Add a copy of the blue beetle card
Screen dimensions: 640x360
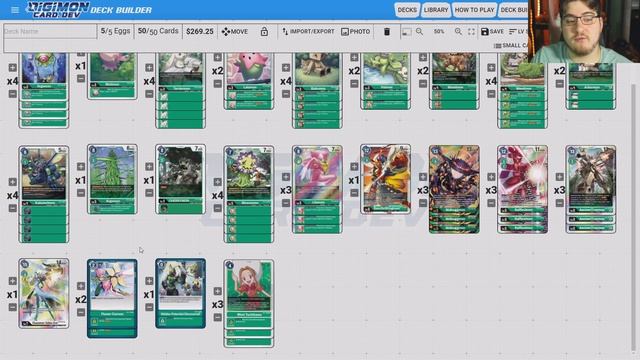click(12, 182)
